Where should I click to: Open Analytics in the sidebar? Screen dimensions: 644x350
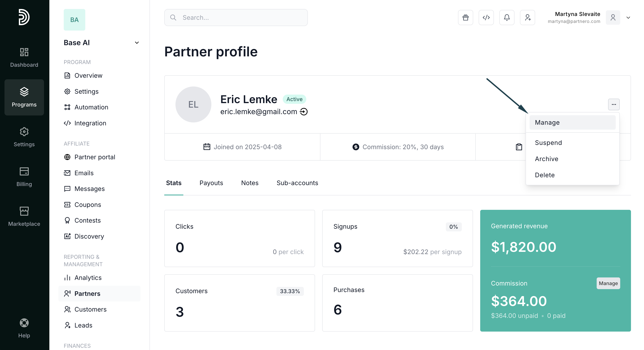coord(88,278)
